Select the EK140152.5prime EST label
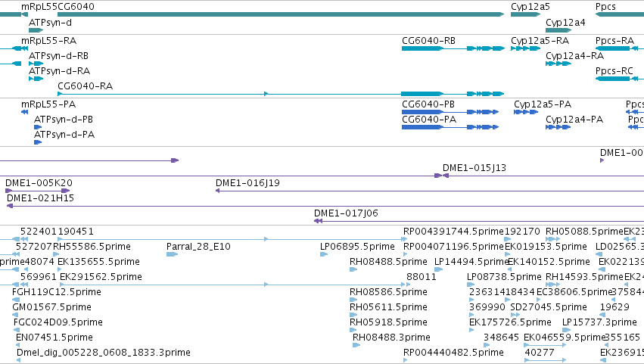The image size is (644, 364). pyautogui.click(x=549, y=262)
